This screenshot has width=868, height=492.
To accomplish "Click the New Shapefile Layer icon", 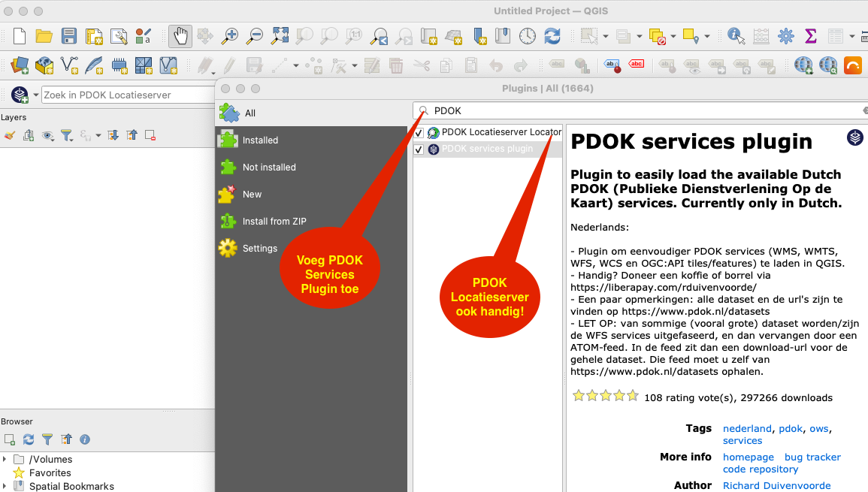I will pyautogui.click(x=69, y=65).
